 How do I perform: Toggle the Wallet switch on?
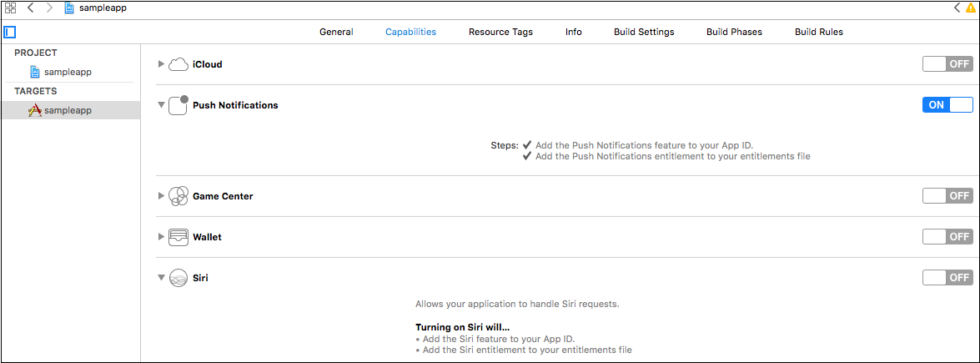tap(947, 237)
